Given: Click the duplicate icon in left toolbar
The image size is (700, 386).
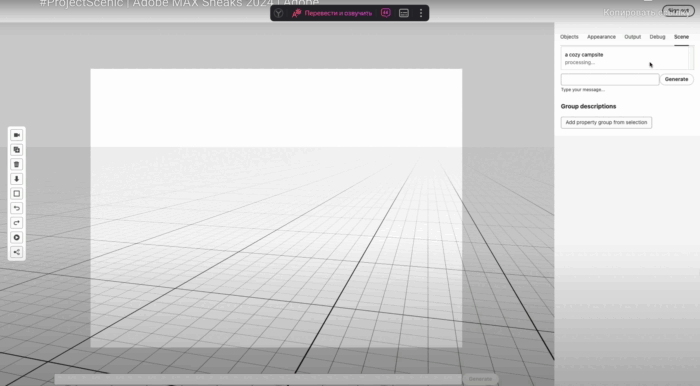Looking at the screenshot, I should click(x=17, y=149).
